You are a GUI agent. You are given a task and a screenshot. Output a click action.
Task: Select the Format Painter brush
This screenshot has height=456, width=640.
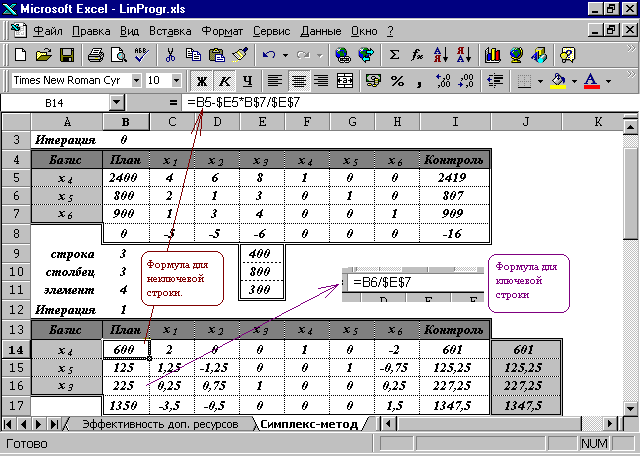(x=240, y=55)
